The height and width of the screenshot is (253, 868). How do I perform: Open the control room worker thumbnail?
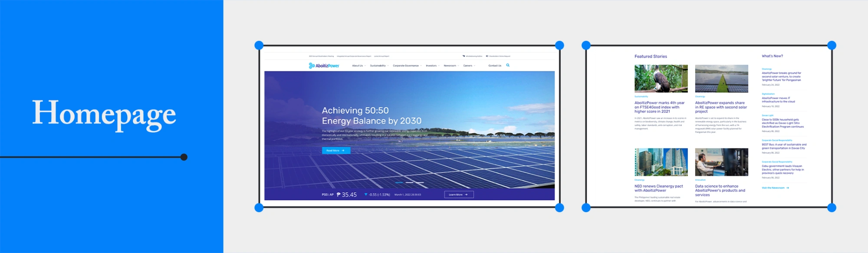tap(722, 162)
